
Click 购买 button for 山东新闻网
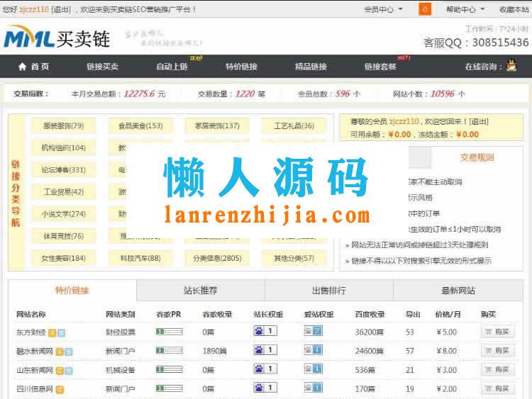[x=498, y=370]
